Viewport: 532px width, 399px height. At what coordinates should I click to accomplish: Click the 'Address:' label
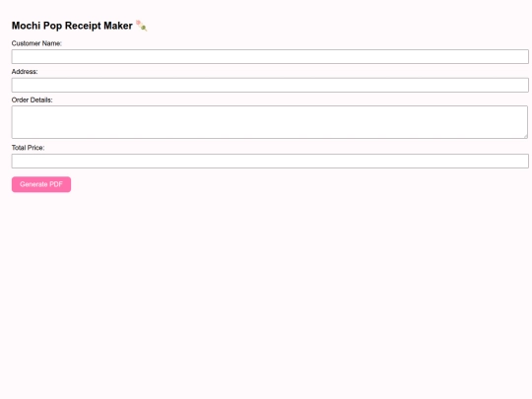point(25,72)
